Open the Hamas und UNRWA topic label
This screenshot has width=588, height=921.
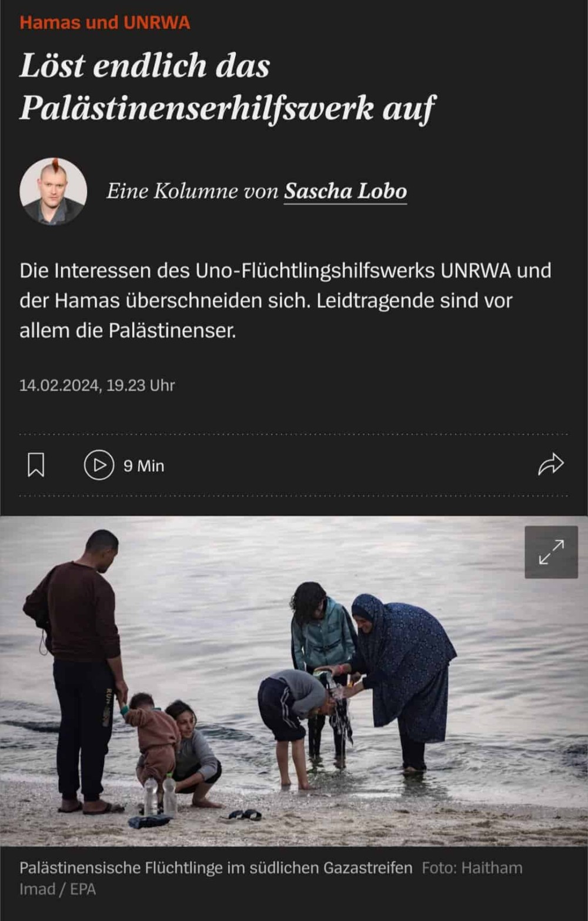coord(105,22)
